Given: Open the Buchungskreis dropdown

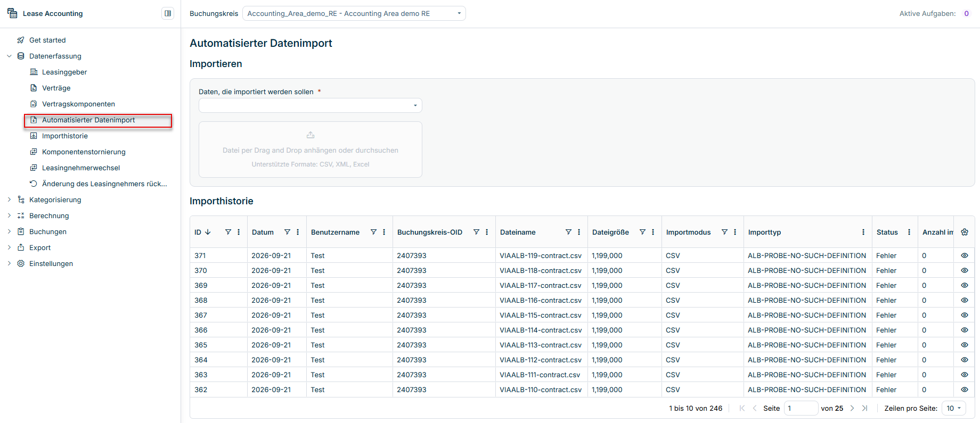Looking at the screenshot, I should [354, 13].
